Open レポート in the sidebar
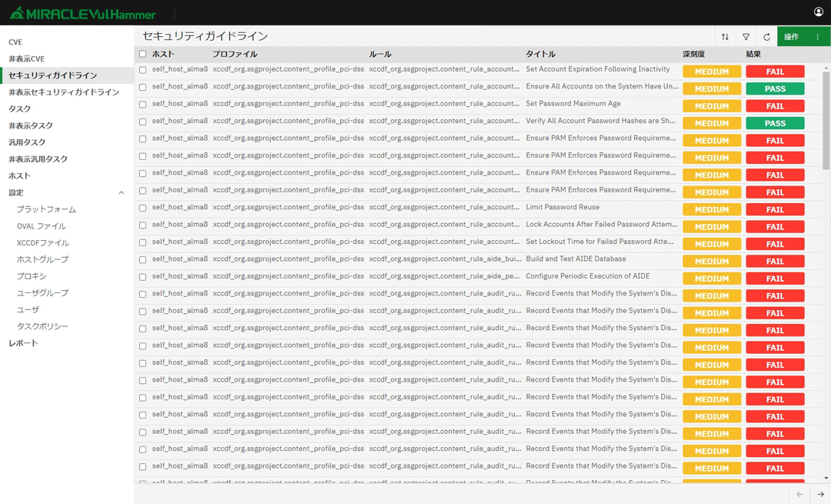This screenshot has width=831, height=504. (23, 343)
